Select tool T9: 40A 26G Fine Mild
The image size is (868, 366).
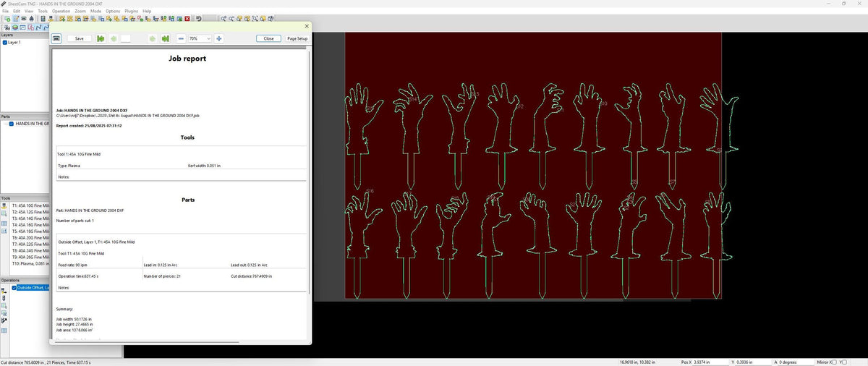[x=30, y=256]
